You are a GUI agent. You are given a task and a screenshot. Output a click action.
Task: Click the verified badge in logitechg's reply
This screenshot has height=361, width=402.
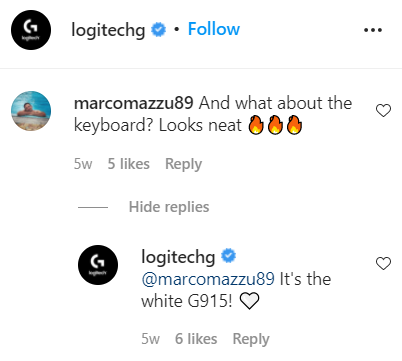229,256
